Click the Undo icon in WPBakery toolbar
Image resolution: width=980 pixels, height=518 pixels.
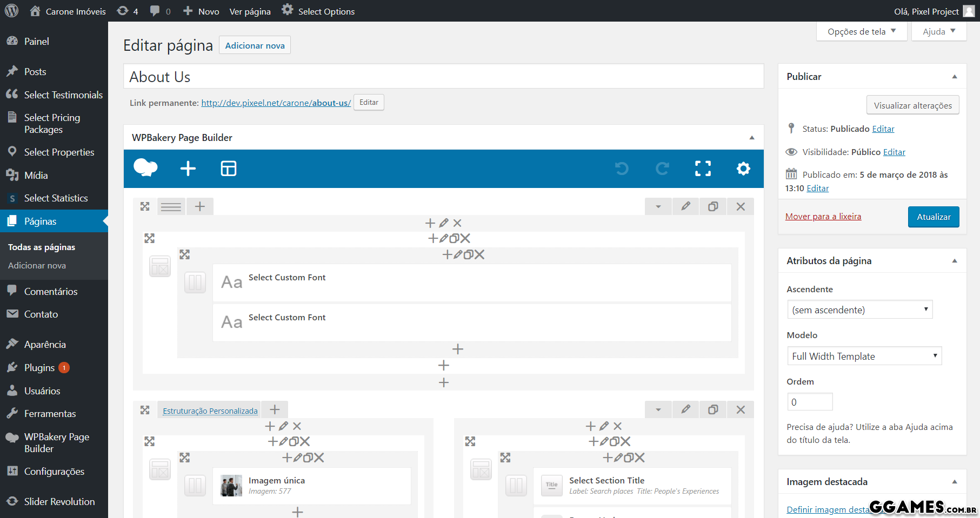pos(622,169)
